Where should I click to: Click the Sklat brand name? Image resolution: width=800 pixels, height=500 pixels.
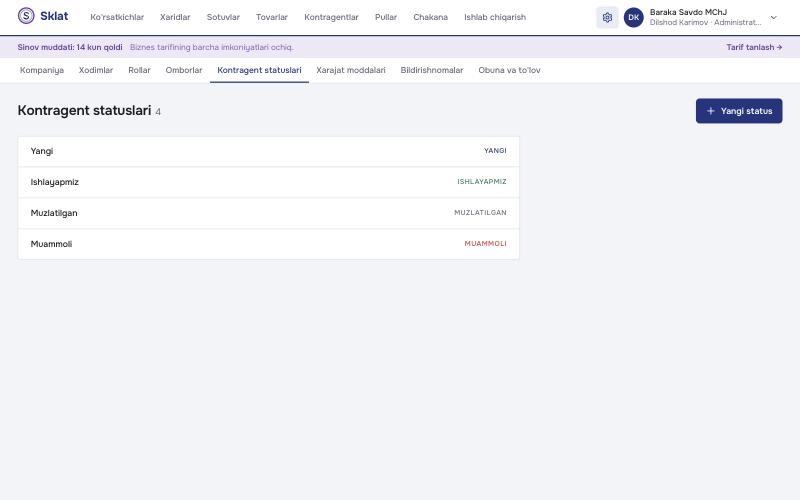54,16
